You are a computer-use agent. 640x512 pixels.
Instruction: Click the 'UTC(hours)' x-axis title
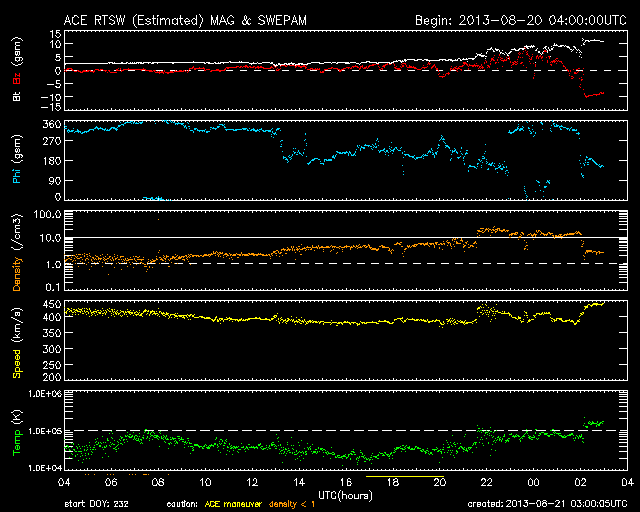[x=345, y=496]
